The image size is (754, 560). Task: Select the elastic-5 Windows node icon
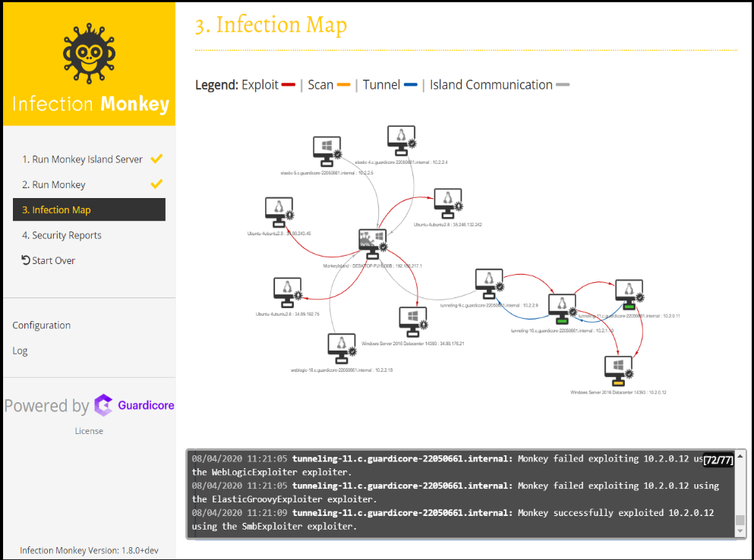(327, 152)
